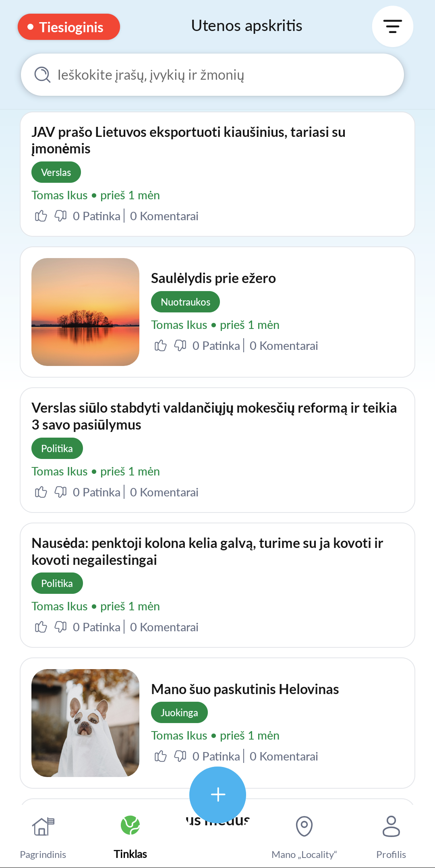Focus the search posts input field
The width and height of the screenshot is (435, 868).
click(x=226, y=75)
